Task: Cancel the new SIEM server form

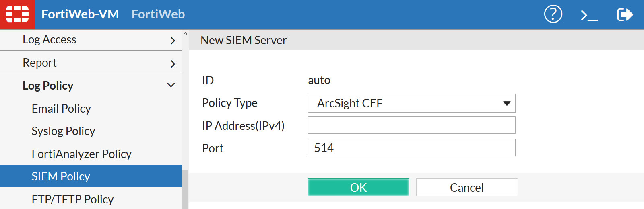Action: point(466,187)
